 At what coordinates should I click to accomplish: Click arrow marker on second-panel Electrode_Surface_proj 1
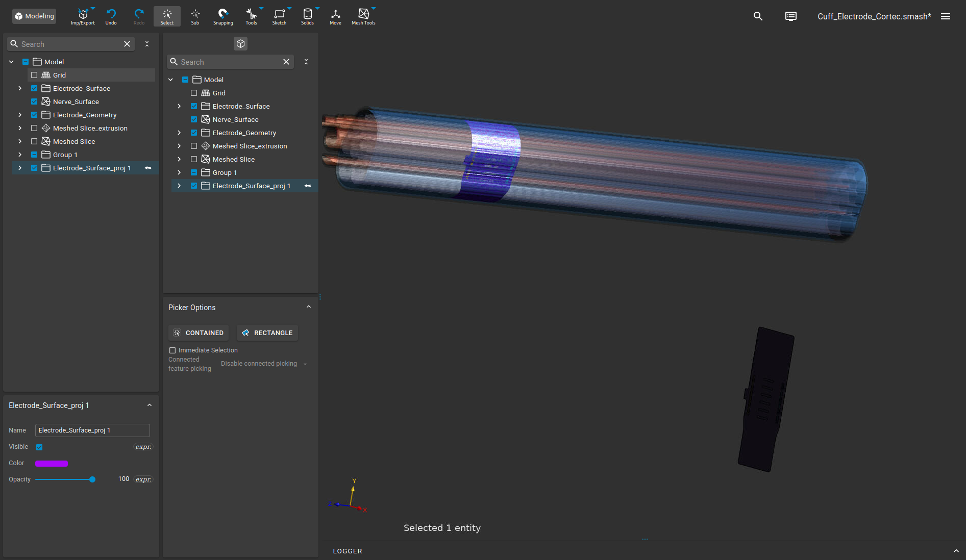[x=308, y=186]
